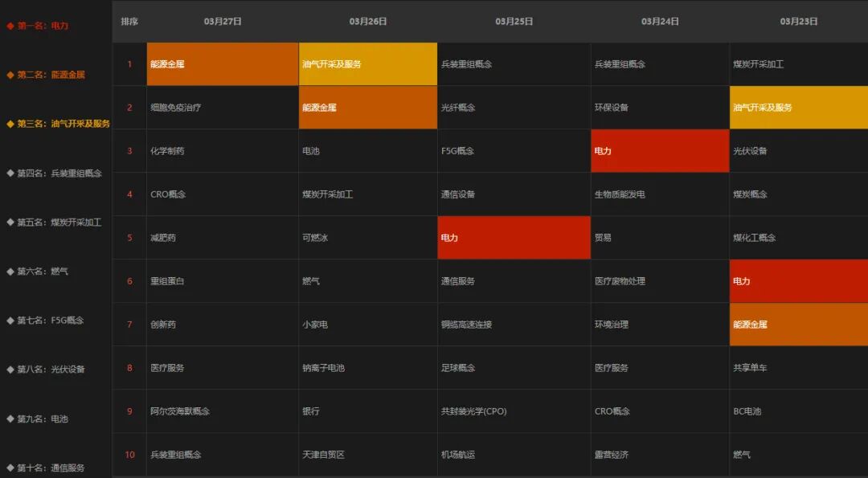Screen dimensions: 868x478
Task: Click 共享单车 in the 03月23日 column
Action: tap(750, 368)
